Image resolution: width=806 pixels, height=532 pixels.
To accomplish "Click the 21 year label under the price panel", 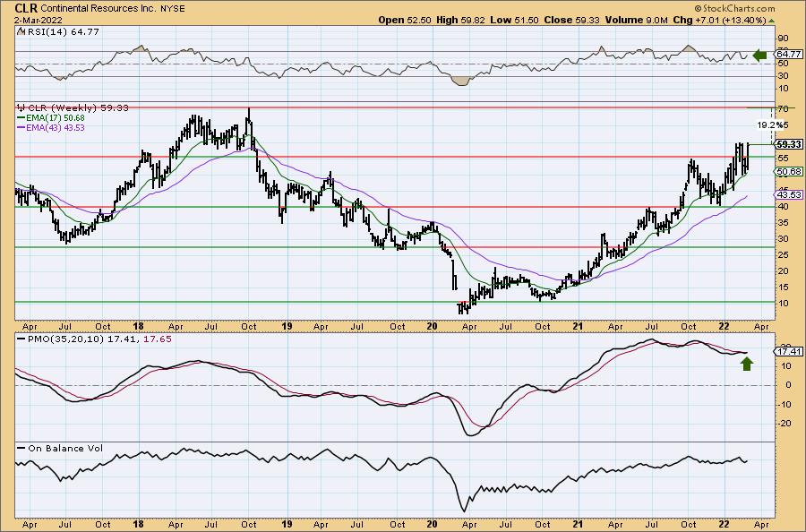I will (x=578, y=326).
